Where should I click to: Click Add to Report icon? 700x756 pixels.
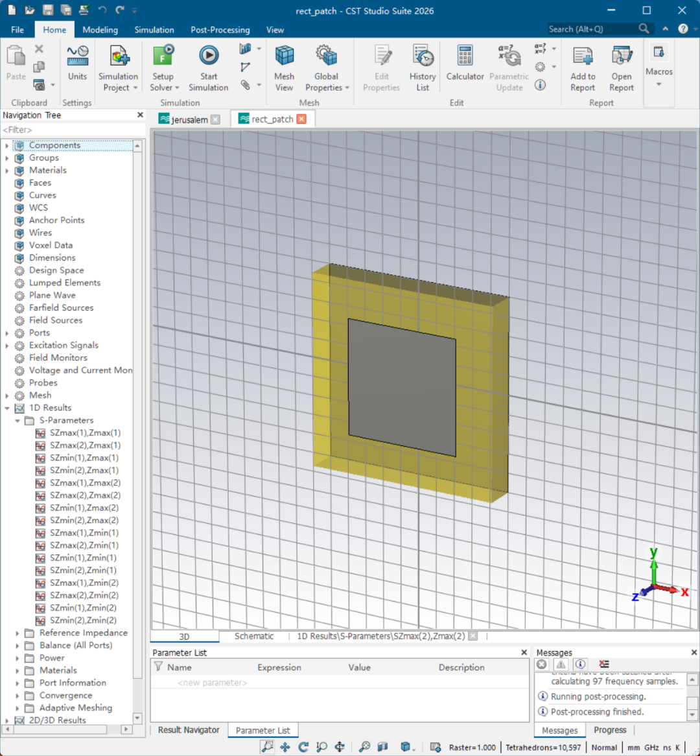pyautogui.click(x=583, y=56)
